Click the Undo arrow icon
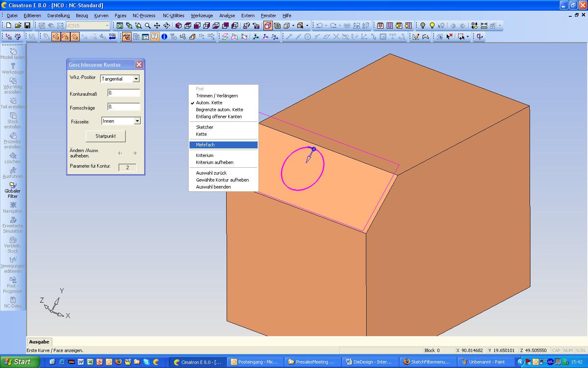This screenshot has height=368, width=588. point(319,25)
